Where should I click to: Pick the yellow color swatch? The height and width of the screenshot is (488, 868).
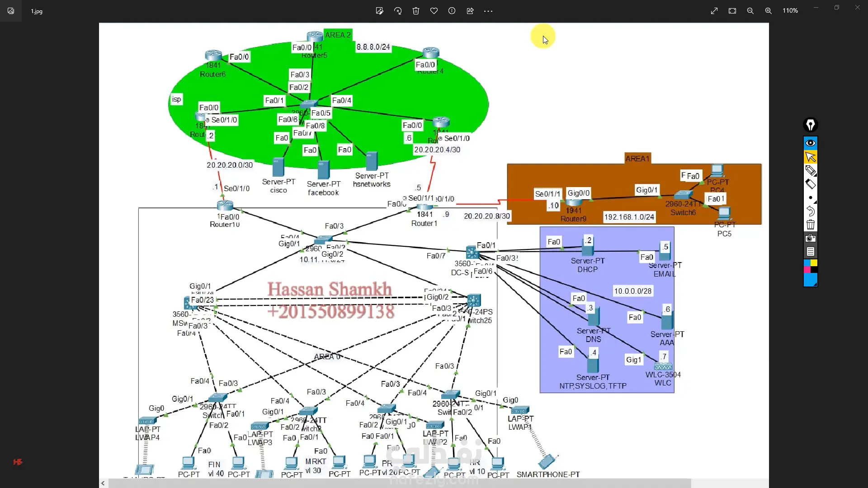click(814, 263)
